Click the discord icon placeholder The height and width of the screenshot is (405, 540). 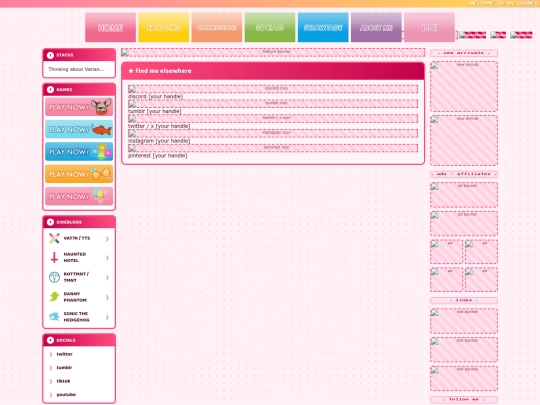pyautogui.click(x=273, y=89)
